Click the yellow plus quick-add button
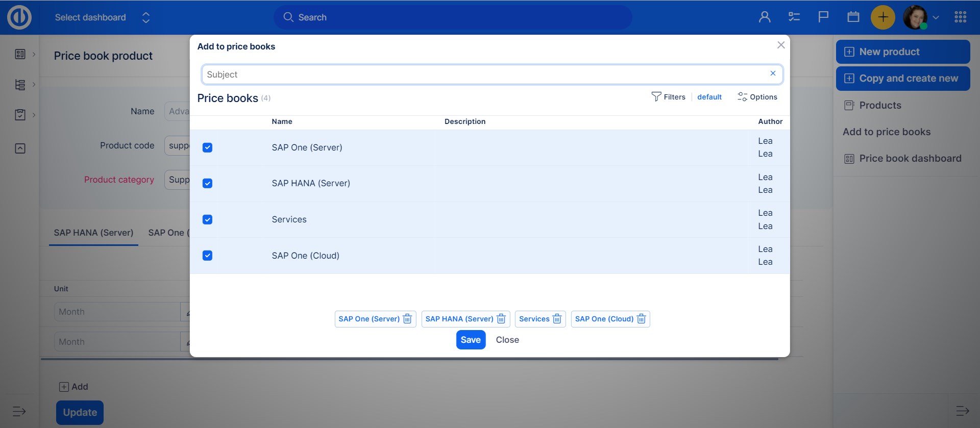This screenshot has height=428, width=980. (x=883, y=17)
